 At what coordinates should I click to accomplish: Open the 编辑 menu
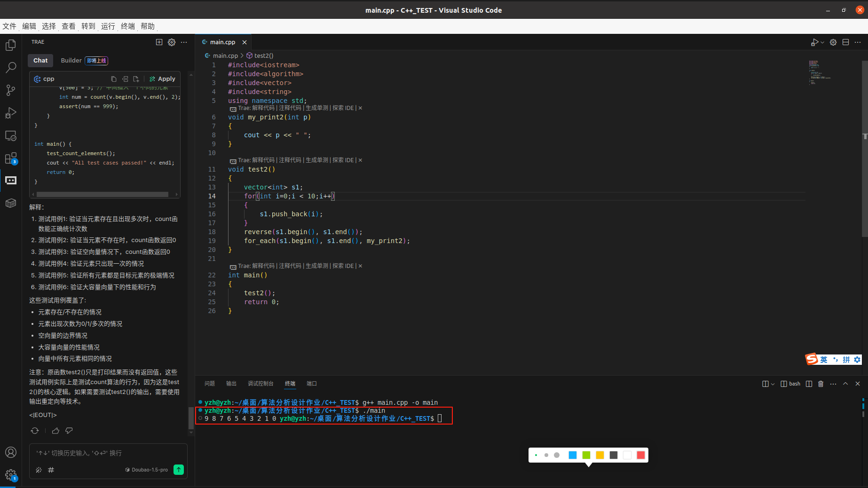coord(29,26)
